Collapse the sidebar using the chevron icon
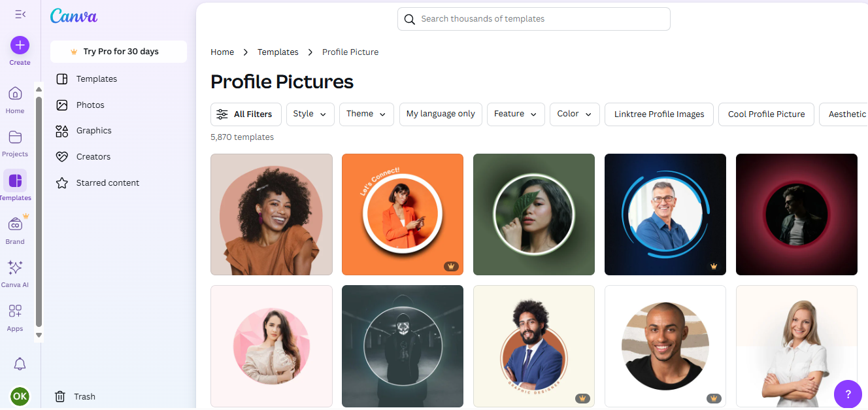This screenshot has width=868, height=410. click(20, 14)
